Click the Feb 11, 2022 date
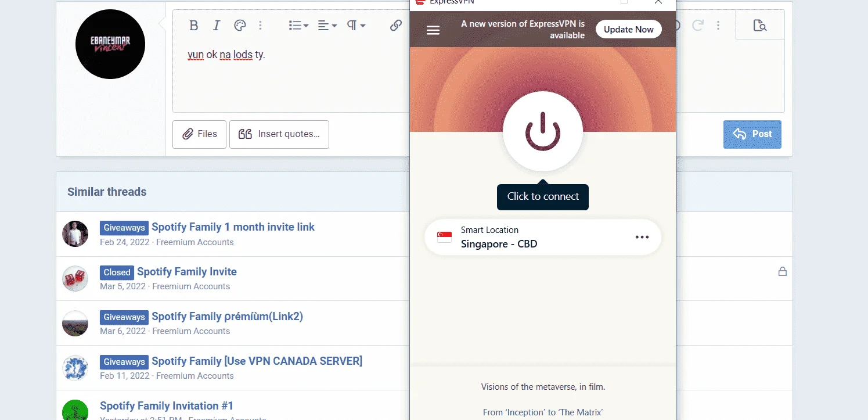Image resolution: width=868 pixels, height=420 pixels. pos(125,376)
